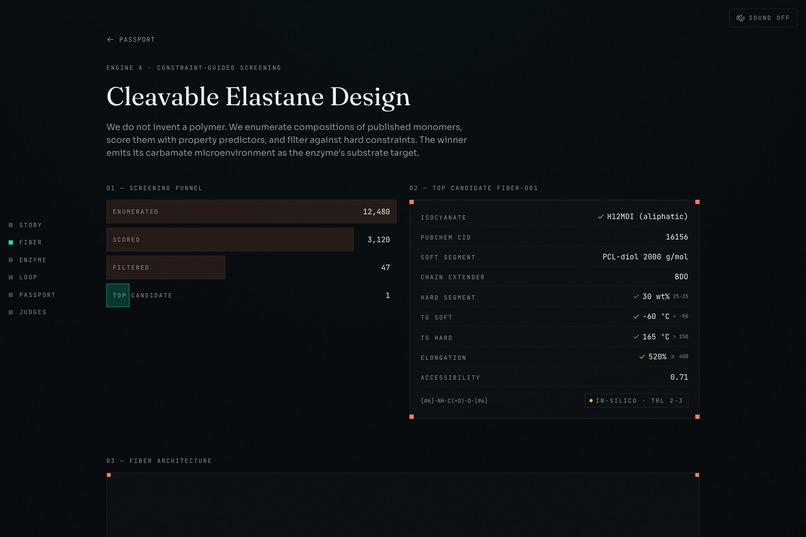
Task: Click the green square marker beside Fiber
Action: coord(11,243)
